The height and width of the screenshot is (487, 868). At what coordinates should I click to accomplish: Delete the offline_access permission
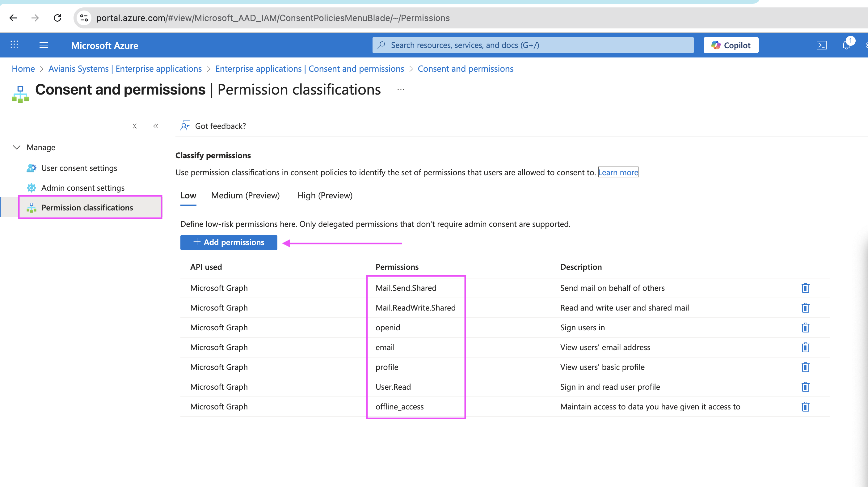(805, 406)
